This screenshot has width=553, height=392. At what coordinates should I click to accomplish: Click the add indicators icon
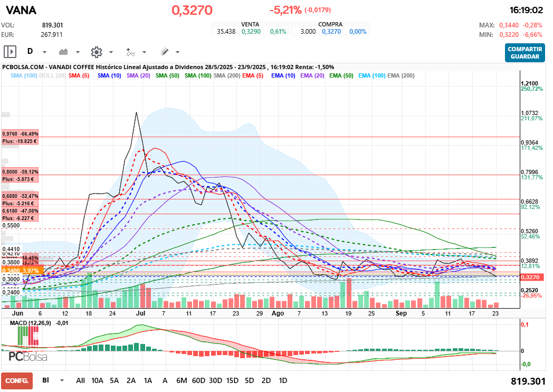pos(130,52)
